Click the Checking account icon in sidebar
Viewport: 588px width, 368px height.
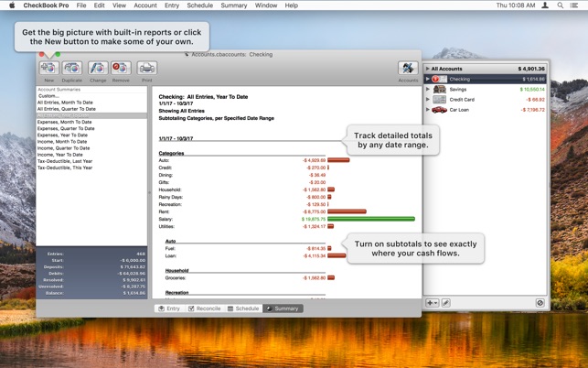pos(439,79)
